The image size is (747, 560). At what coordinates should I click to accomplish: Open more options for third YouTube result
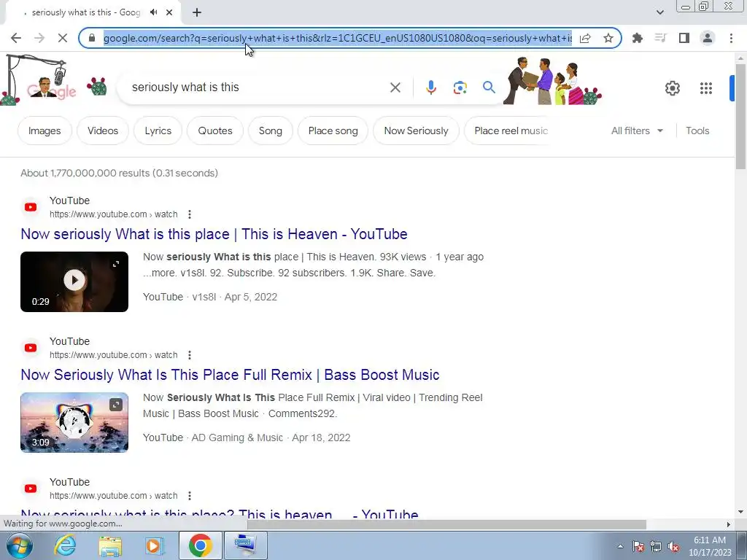coord(190,496)
